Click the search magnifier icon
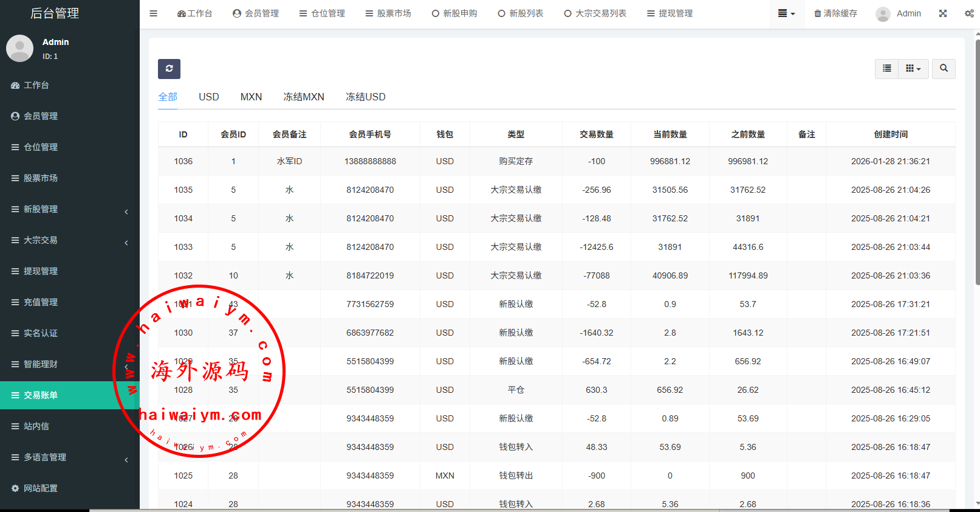980x512 pixels. (944, 69)
